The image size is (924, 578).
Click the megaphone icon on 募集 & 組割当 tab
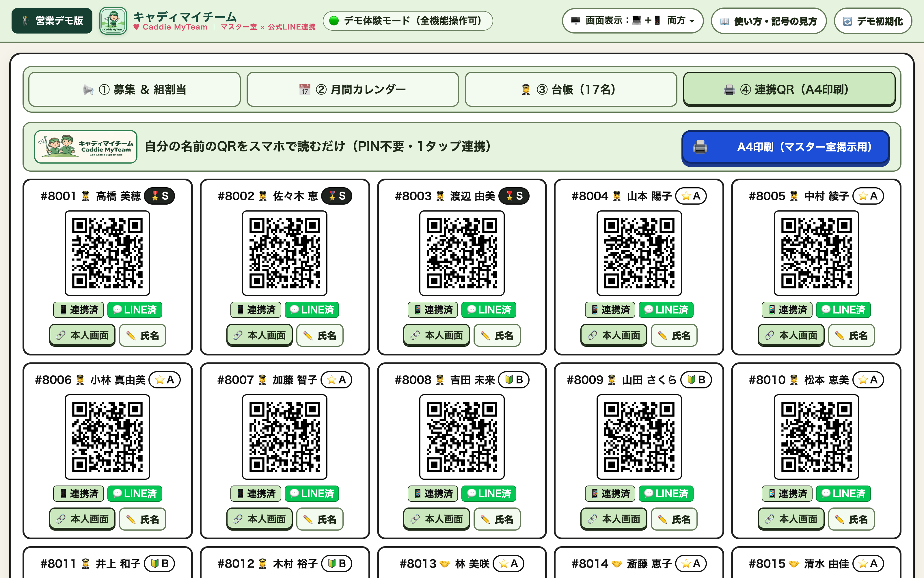pyautogui.click(x=88, y=90)
